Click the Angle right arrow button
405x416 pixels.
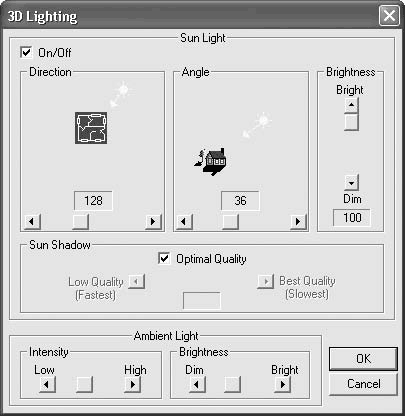tap(298, 221)
